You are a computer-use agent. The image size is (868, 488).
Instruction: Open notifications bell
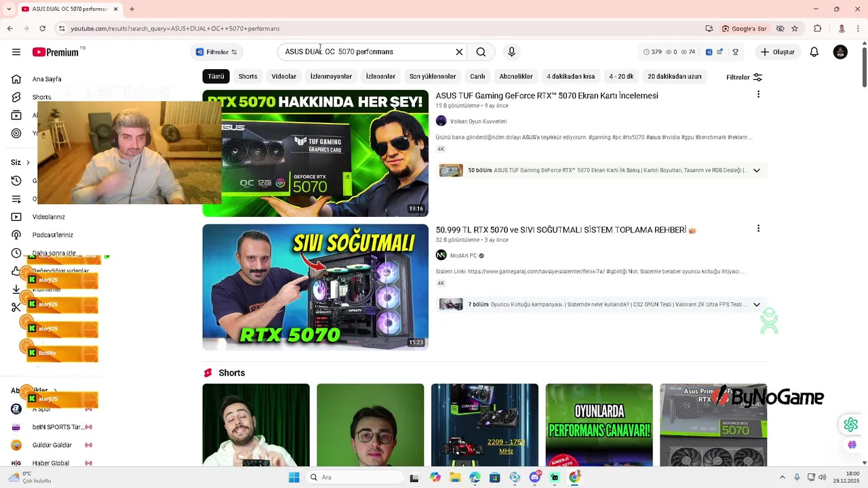pyautogui.click(x=814, y=52)
